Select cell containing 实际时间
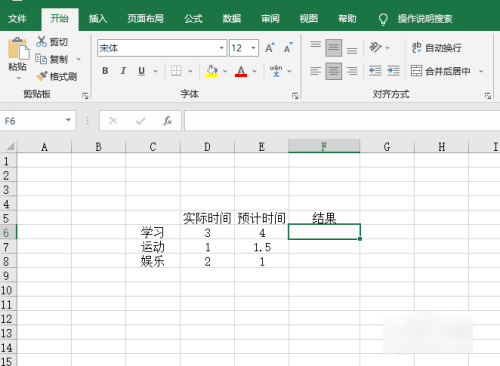This screenshot has width=500, height=366. pos(207,218)
